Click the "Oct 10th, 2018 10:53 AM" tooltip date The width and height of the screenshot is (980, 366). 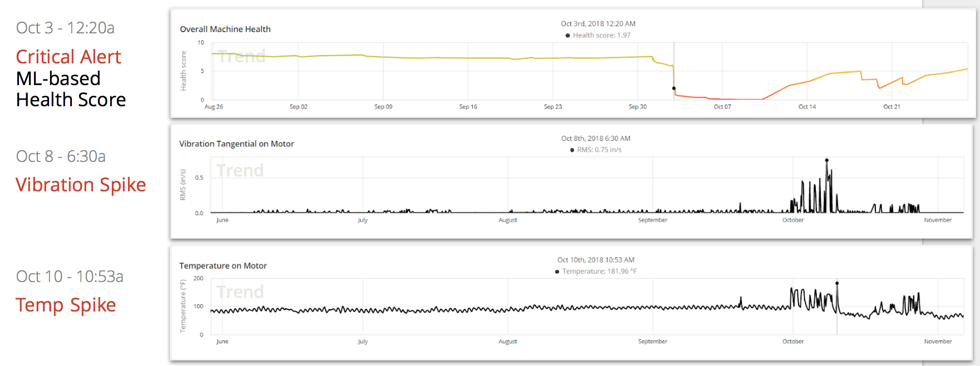coord(596,260)
